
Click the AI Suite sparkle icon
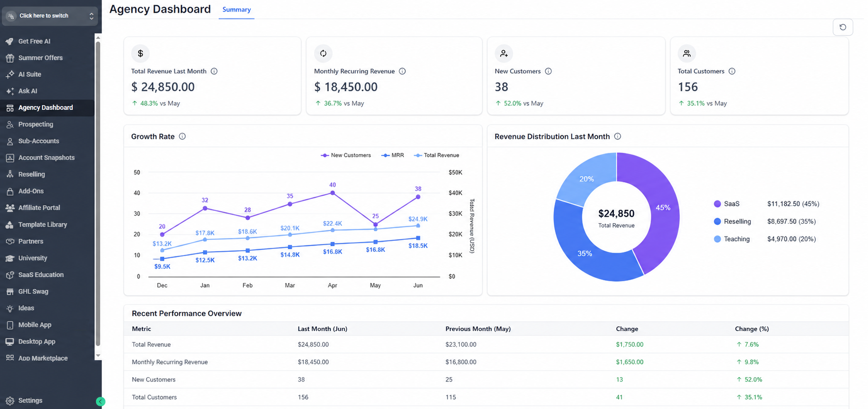click(x=10, y=75)
